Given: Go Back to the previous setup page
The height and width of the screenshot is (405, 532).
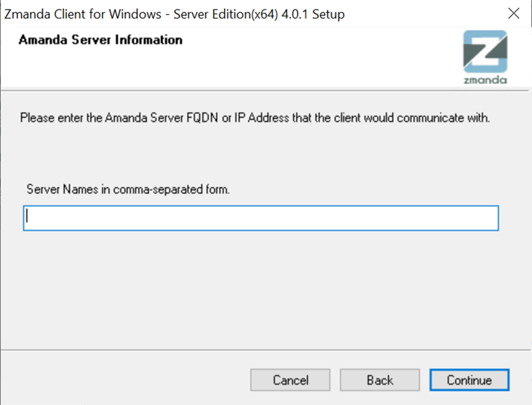Looking at the screenshot, I should point(380,380).
